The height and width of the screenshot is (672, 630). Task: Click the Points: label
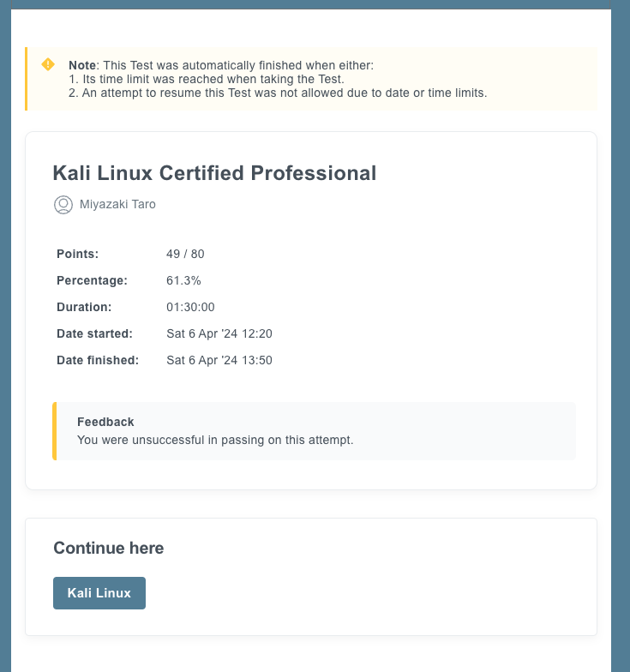77,254
